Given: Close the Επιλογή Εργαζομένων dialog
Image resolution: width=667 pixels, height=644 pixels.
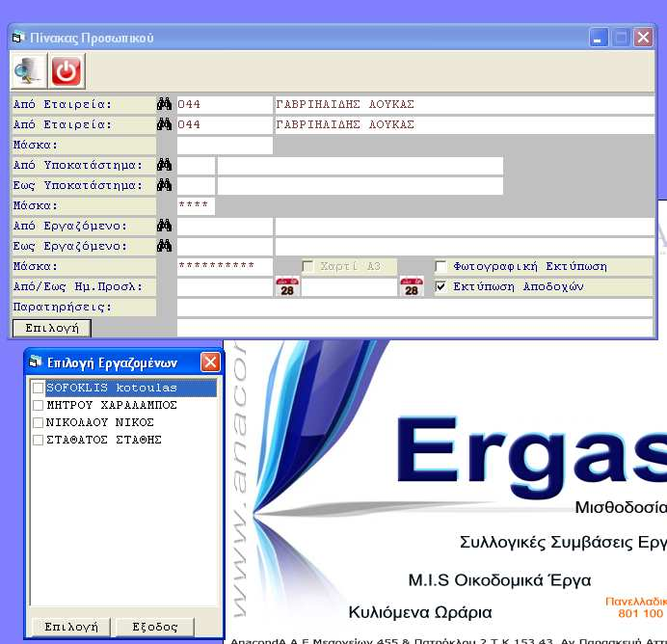Looking at the screenshot, I should click(210, 362).
